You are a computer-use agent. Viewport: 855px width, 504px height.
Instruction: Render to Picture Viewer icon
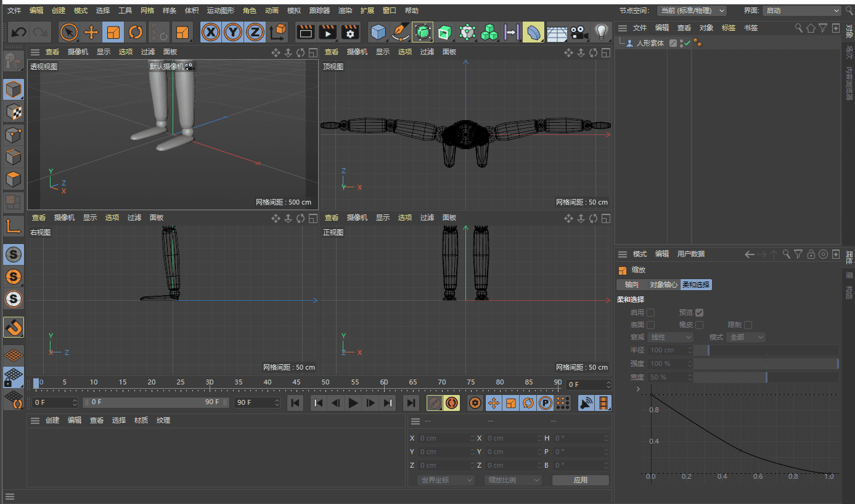(328, 32)
